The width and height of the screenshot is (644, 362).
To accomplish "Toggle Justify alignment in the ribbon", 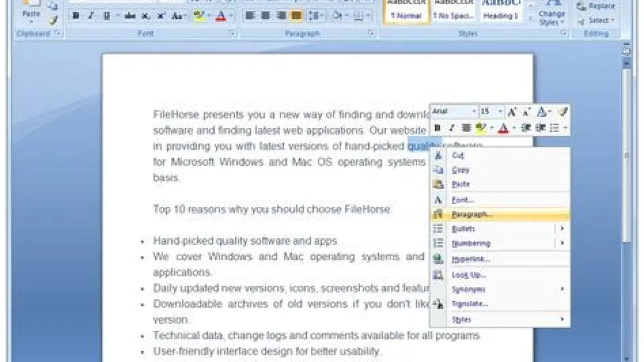I will (x=296, y=16).
